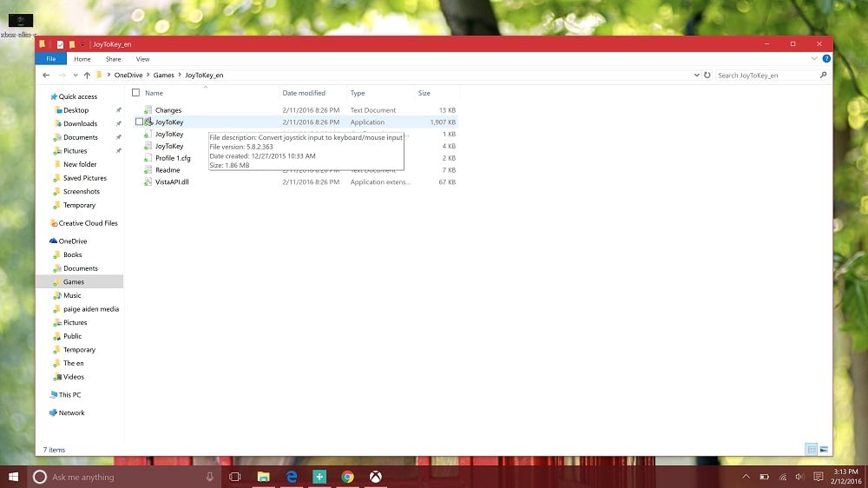
Task: Select the Readme file
Action: tap(168, 170)
